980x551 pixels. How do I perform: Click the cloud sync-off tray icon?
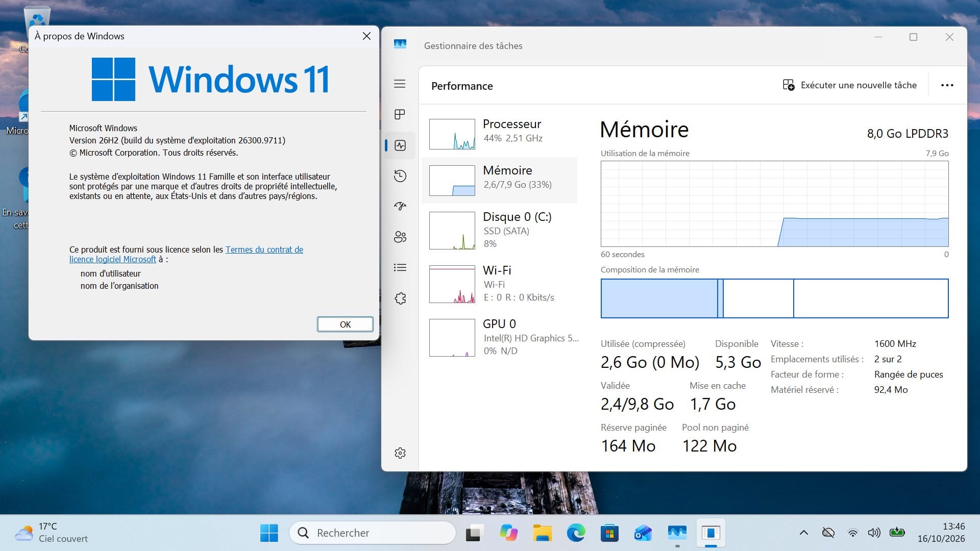tap(828, 533)
